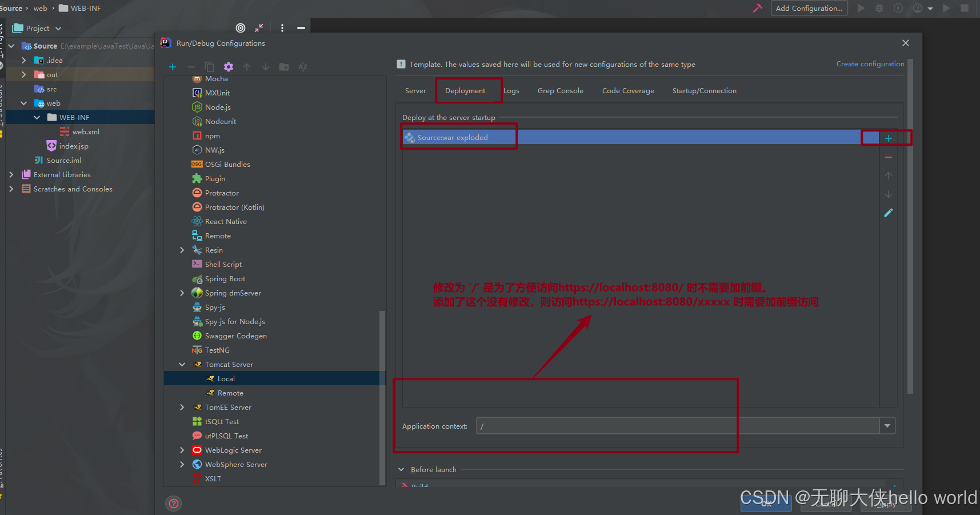Screen dimensions: 980x515
Task: Click the web breadcrumb in navigation bar
Action: pyautogui.click(x=41, y=8)
